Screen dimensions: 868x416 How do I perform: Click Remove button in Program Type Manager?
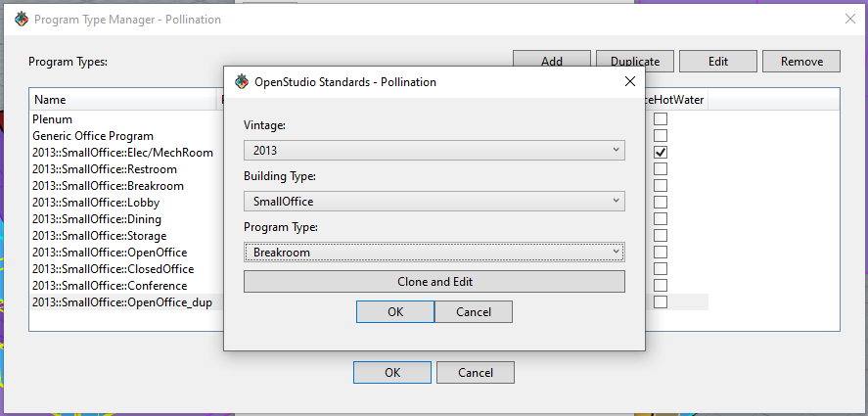[x=801, y=62]
